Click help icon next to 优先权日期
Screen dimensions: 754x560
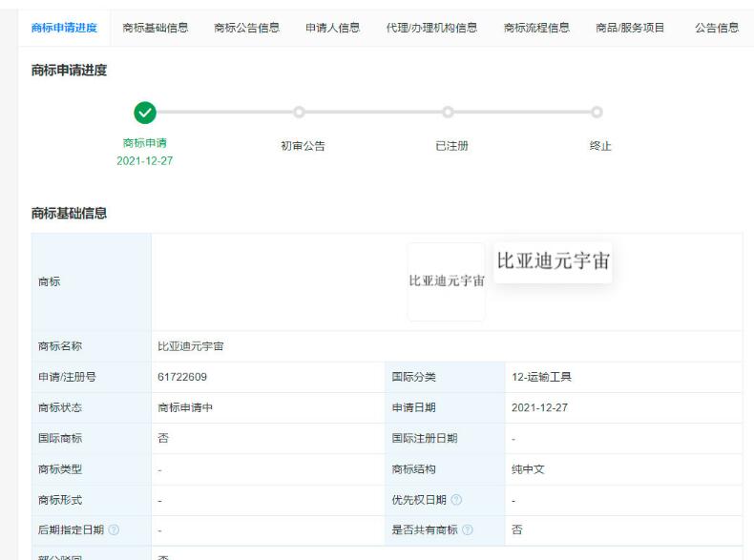click(x=456, y=500)
